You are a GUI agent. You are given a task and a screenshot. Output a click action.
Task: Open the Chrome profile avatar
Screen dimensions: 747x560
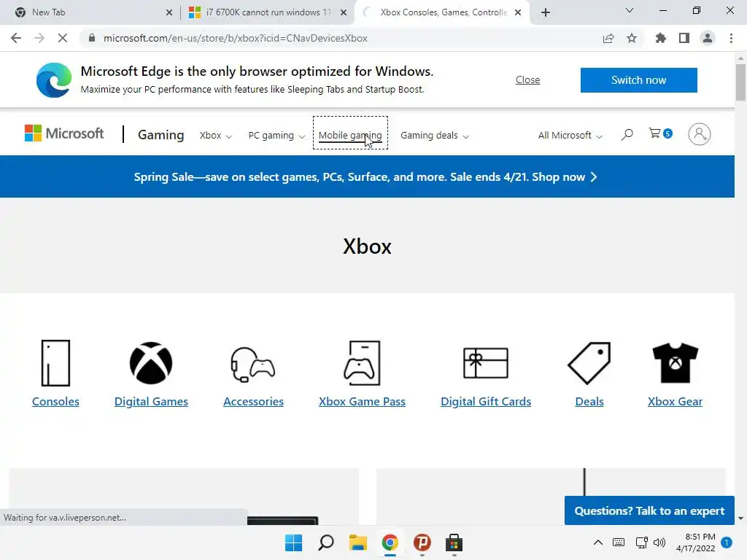pyautogui.click(x=708, y=38)
